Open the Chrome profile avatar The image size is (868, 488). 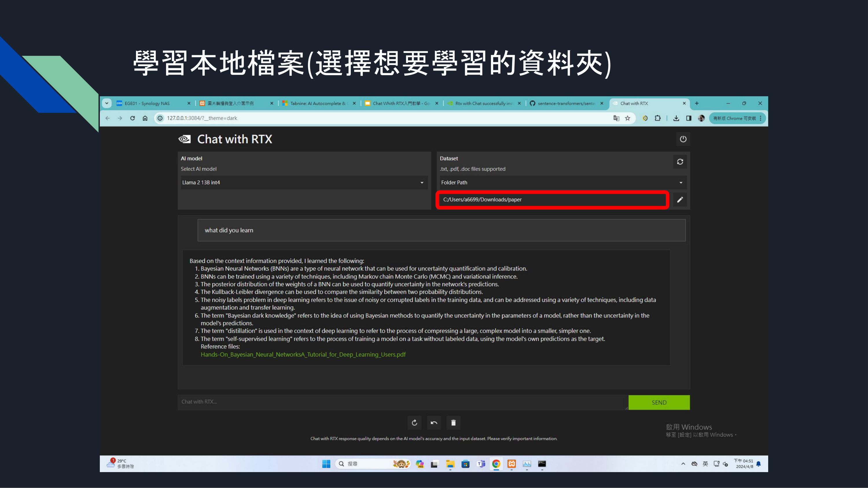click(701, 118)
